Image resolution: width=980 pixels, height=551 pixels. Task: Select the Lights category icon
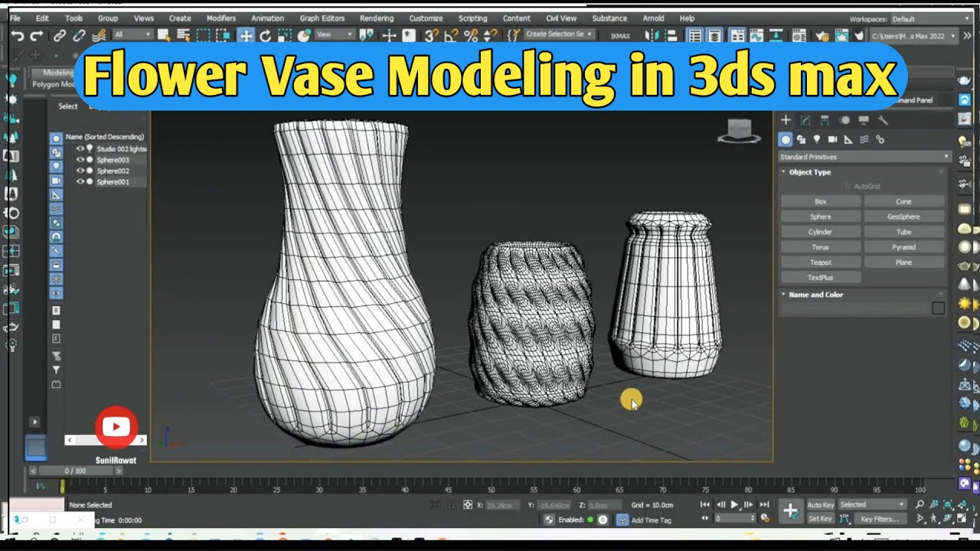817,139
